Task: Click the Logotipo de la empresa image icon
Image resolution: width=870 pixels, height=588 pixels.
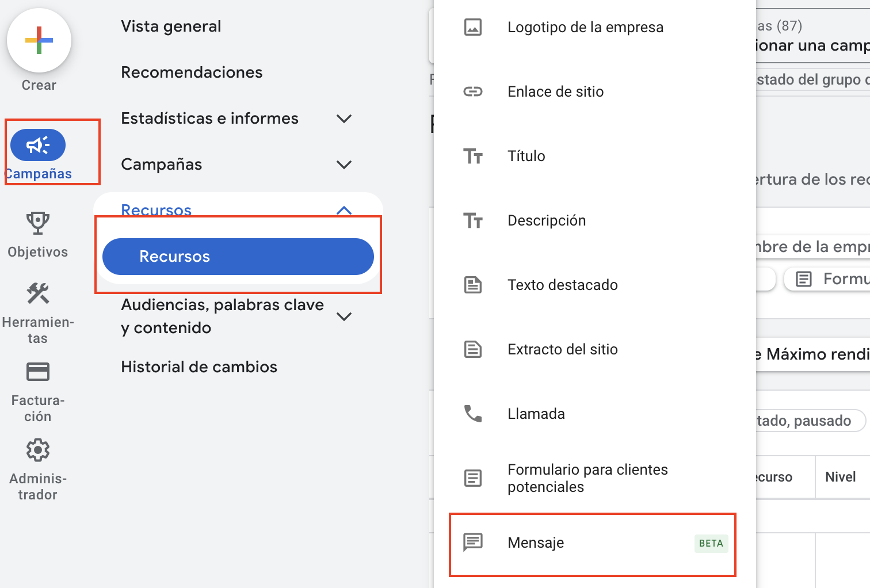Action: [473, 27]
